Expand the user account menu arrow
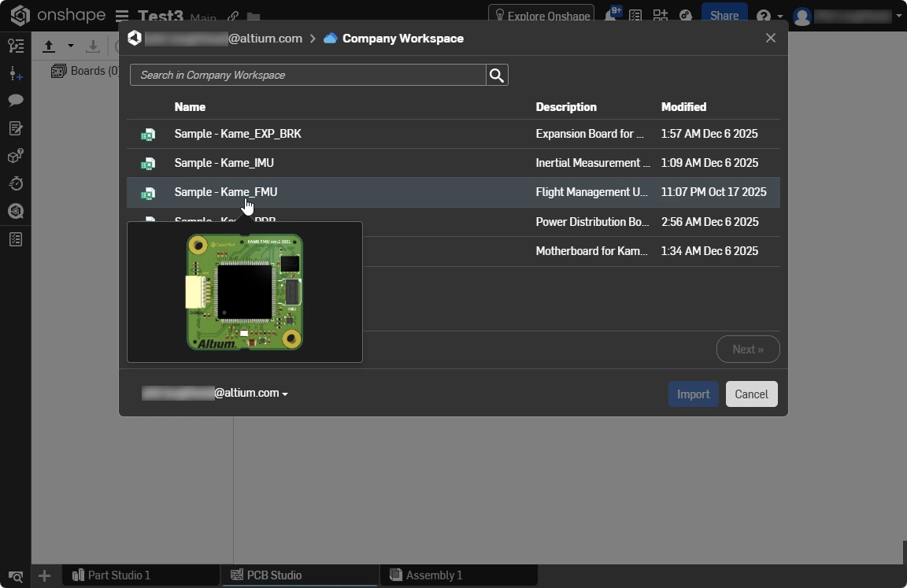907x588 pixels. click(x=898, y=17)
